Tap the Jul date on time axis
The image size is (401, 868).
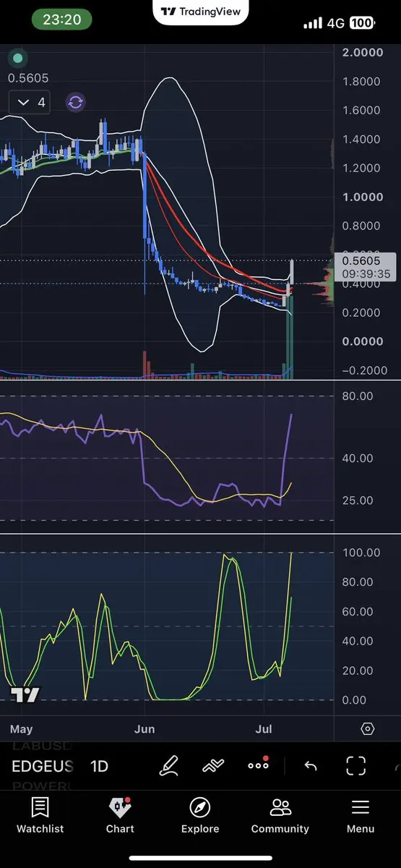pyautogui.click(x=264, y=728)
